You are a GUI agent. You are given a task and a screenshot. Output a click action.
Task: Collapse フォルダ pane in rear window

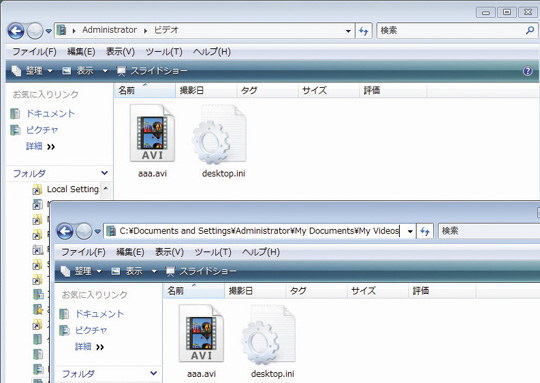point(105,173)
